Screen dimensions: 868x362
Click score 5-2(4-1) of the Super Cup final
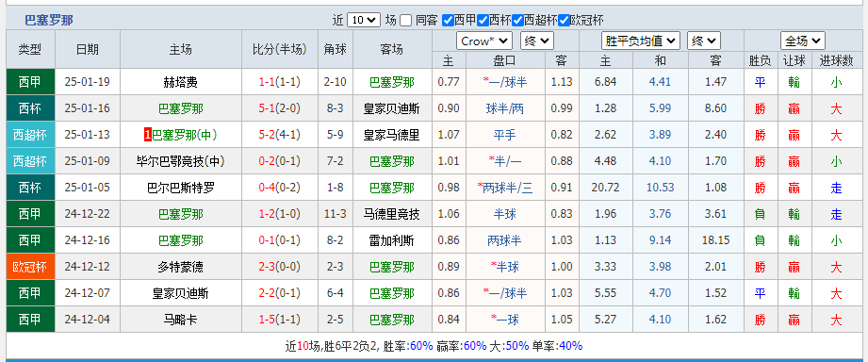280,135
